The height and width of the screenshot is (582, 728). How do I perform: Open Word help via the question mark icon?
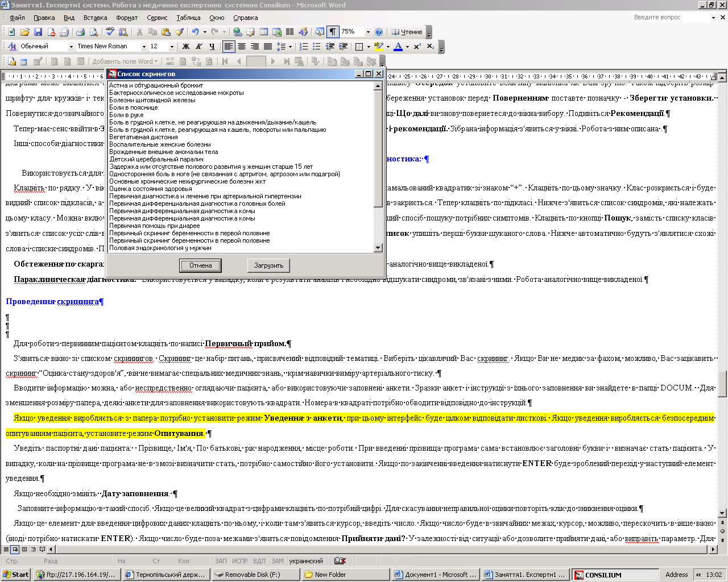(x=379, y=32)
